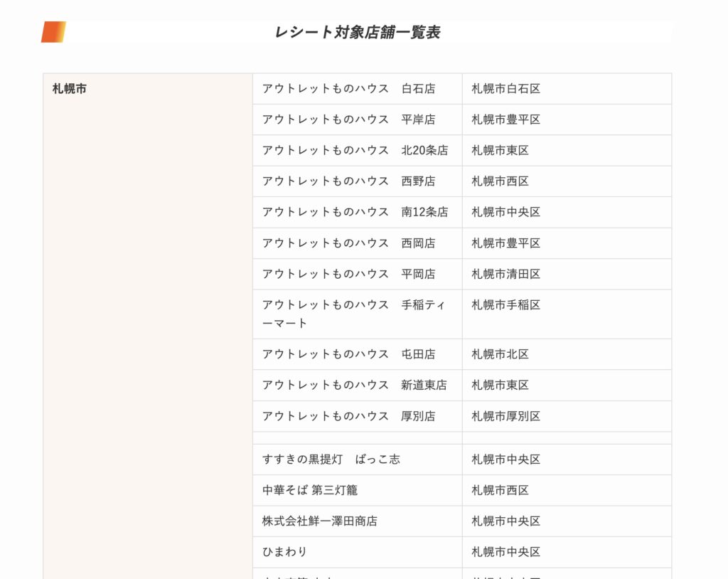Screen dimensions: 728x579
Task: Click 札幌市中央区 in the 澤田商店 row
Action: point(506,521)
